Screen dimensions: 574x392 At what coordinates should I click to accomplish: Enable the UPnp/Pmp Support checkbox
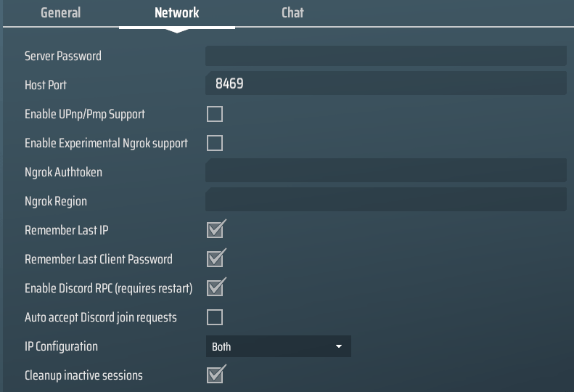point(215,114)
